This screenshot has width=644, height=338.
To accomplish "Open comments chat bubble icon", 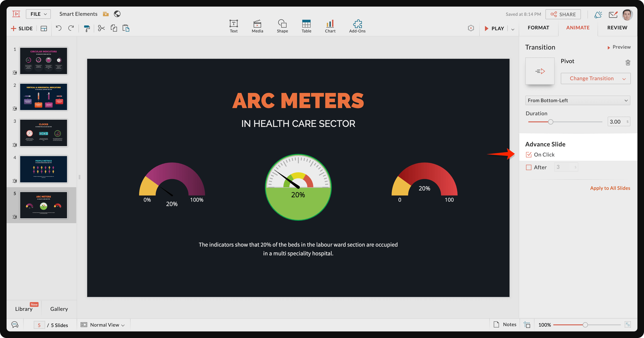I will pos(15,325).
